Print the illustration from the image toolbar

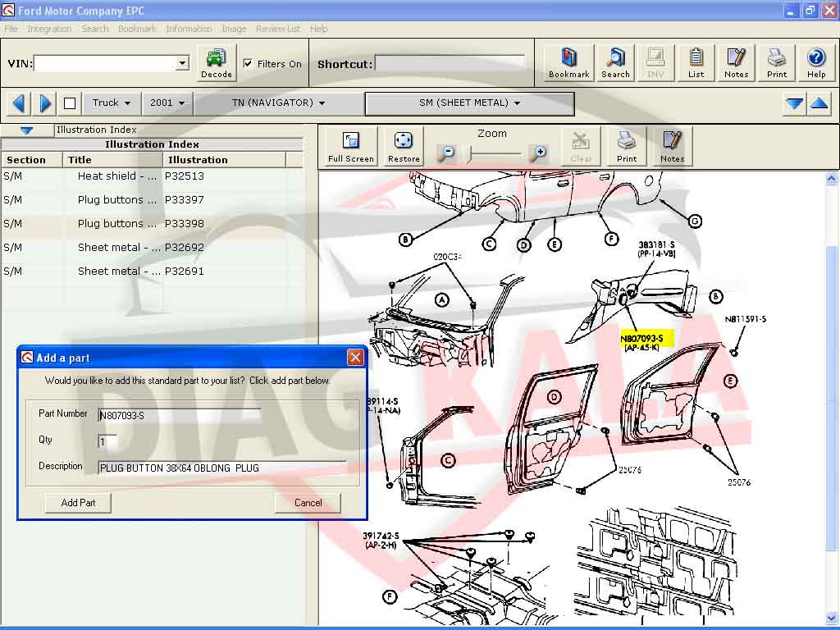pyautogui.click(x=626, y=146)
